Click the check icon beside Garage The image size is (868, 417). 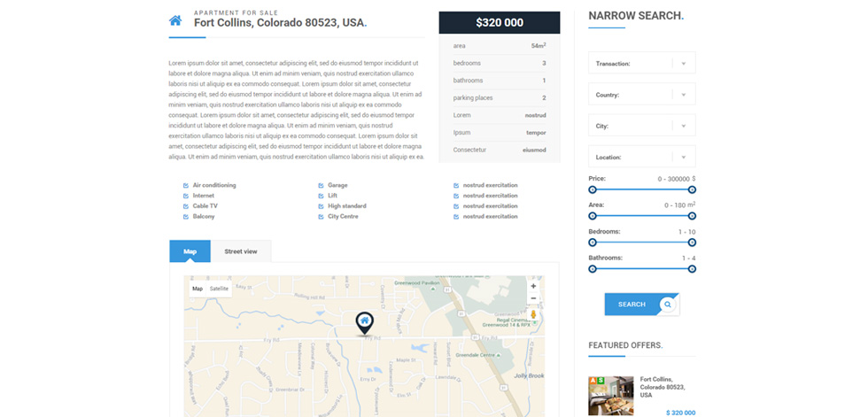[x=321, y=185]
